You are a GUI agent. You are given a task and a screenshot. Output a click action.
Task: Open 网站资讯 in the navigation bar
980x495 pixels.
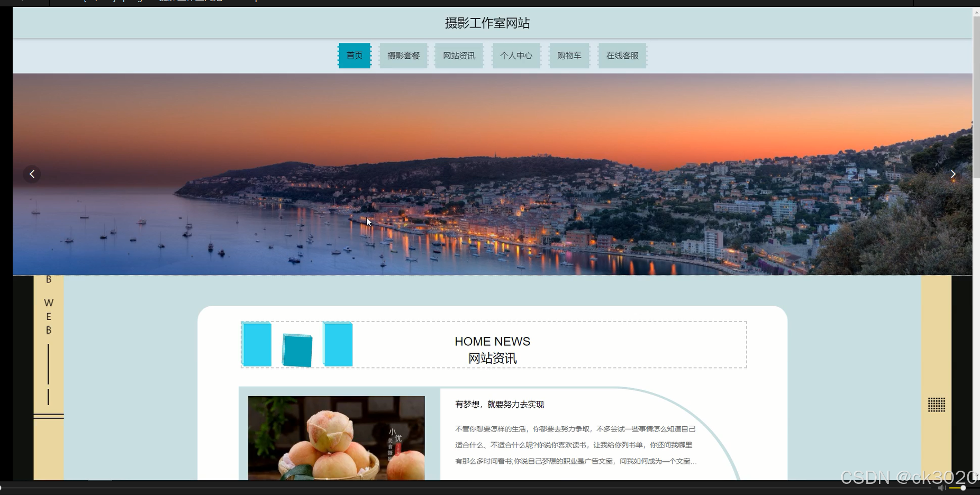tap(459, 56)
